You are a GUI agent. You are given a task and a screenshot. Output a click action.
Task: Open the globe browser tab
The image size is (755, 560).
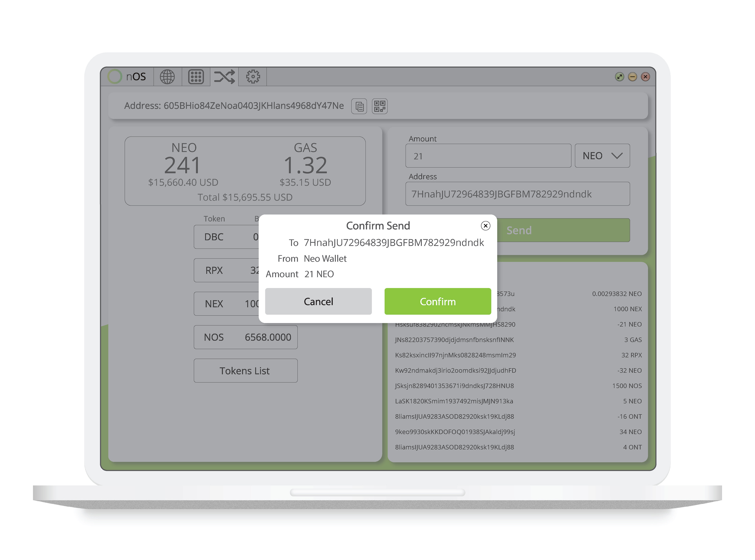167,77
